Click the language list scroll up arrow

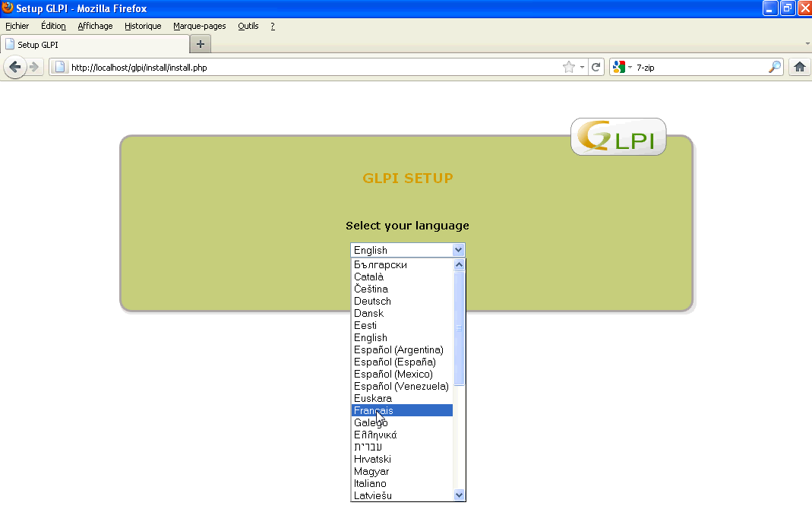click(x=459, y=264)
